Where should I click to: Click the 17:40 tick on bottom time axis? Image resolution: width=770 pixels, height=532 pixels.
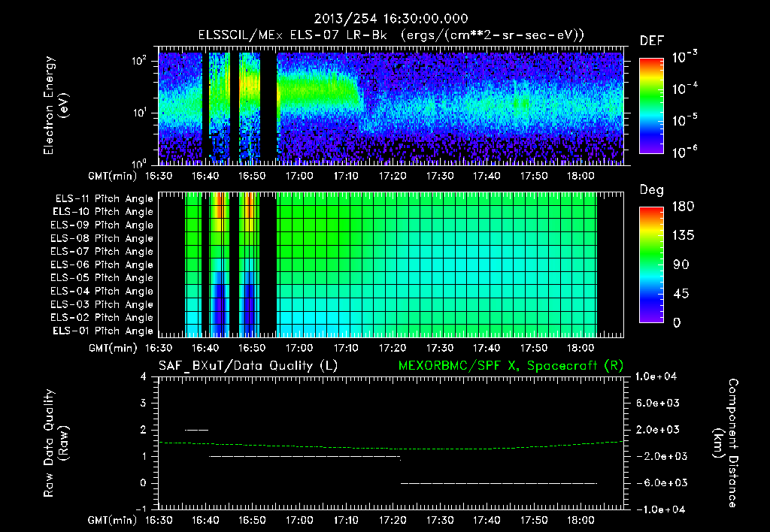coord(487,520)
